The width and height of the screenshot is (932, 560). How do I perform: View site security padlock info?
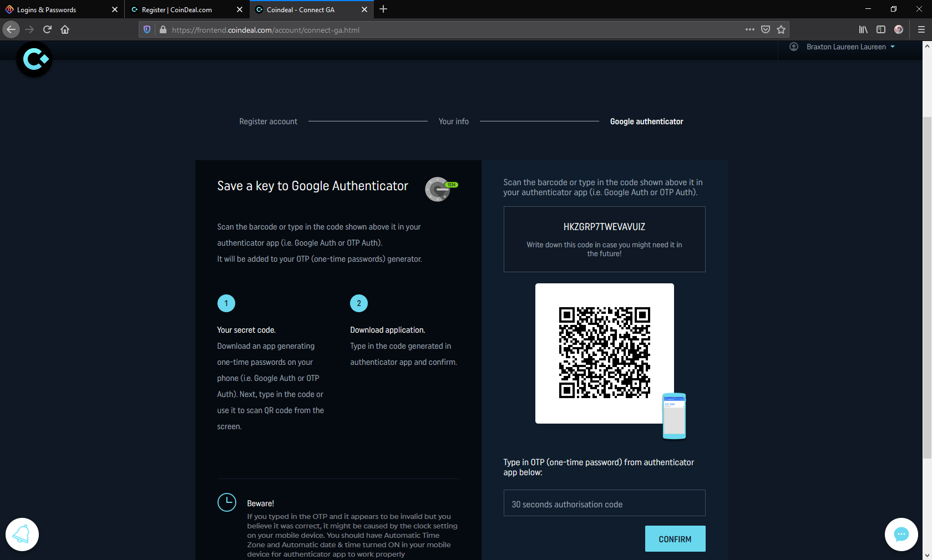point(163,30)
